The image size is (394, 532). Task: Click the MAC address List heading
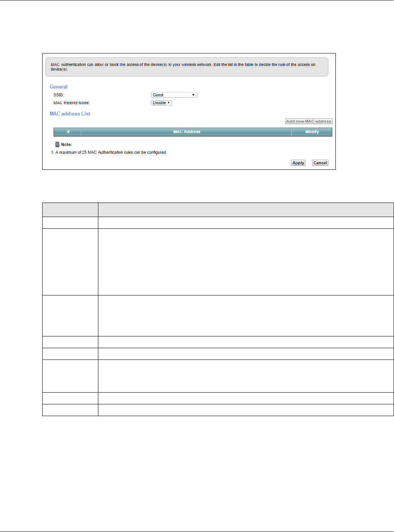pos(70,114)
